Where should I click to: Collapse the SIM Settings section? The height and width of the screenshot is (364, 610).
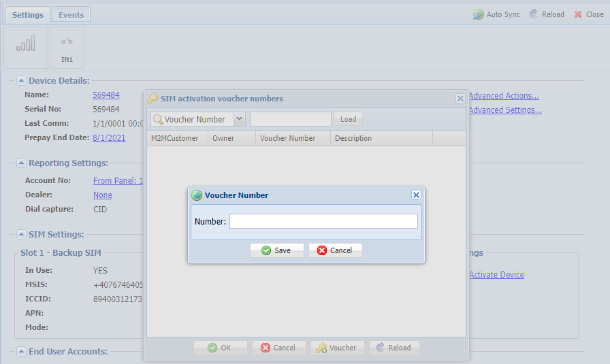click(x=21, y=235)
